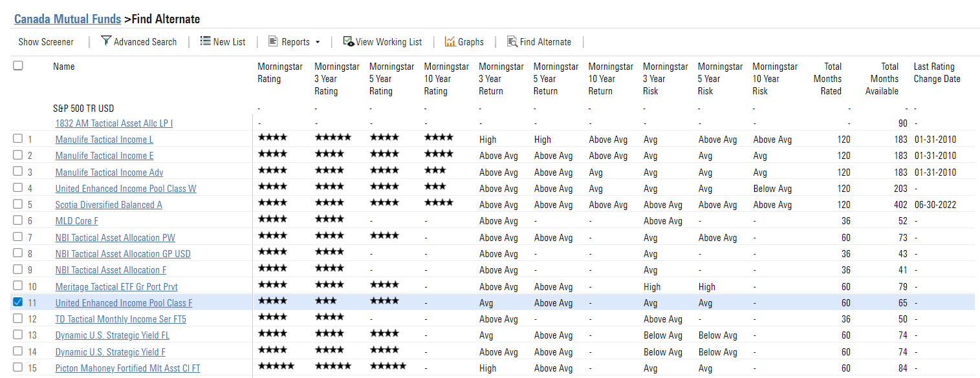This screenshot has height=378, width=980.
Task: Open 1832 AM Tactical Asset Allc LP I
Action: coord(114,123)
